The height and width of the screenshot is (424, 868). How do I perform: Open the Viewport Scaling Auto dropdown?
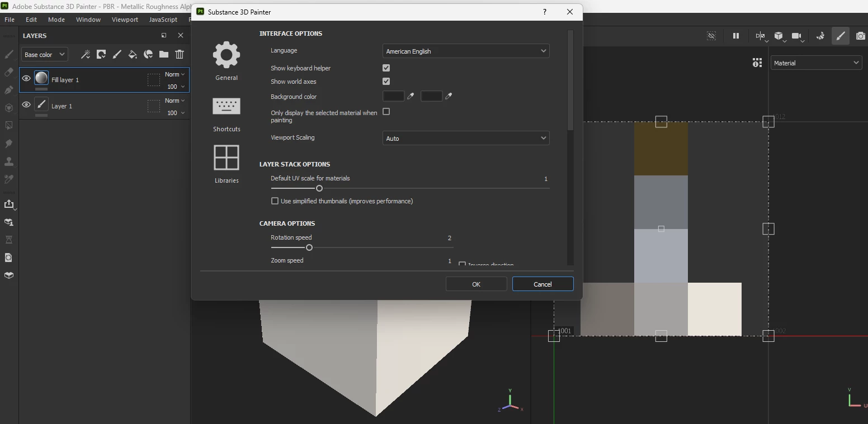pyautogui.click(x=466, y=138)
